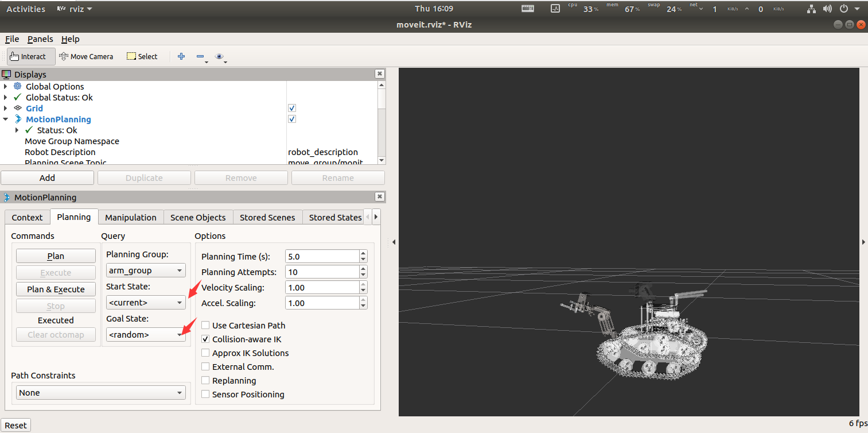Toggle the Grid display checkbox
Screen dimensions: 868x433
[x=292, y=108]
